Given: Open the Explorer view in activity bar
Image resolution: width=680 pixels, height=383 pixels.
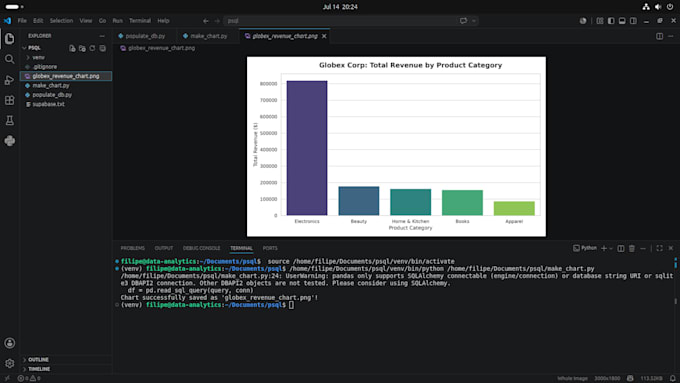Looking at the screenshot, I should pos(10,39).
